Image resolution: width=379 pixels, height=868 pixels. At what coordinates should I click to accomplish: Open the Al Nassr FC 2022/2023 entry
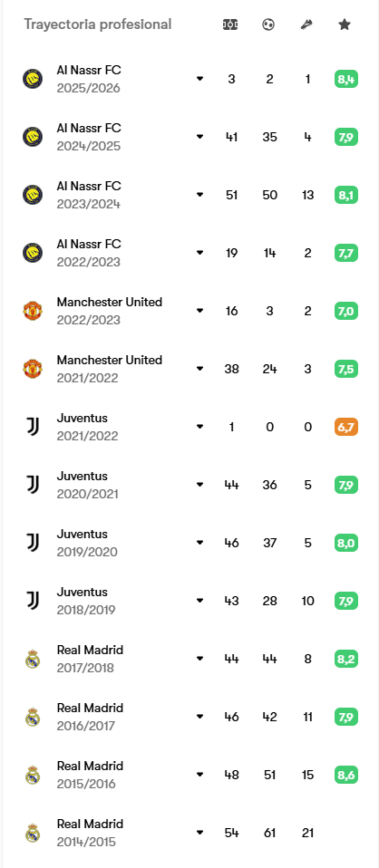190,253
